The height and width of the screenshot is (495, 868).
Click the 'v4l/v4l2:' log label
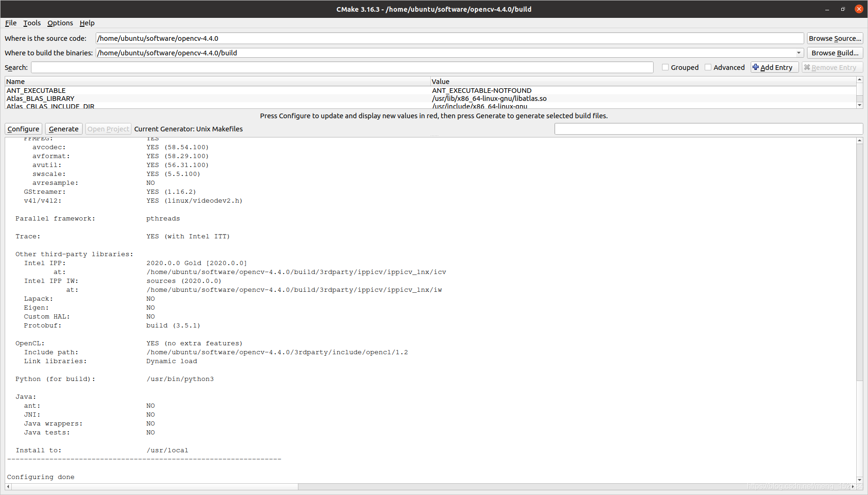(43, 201)
